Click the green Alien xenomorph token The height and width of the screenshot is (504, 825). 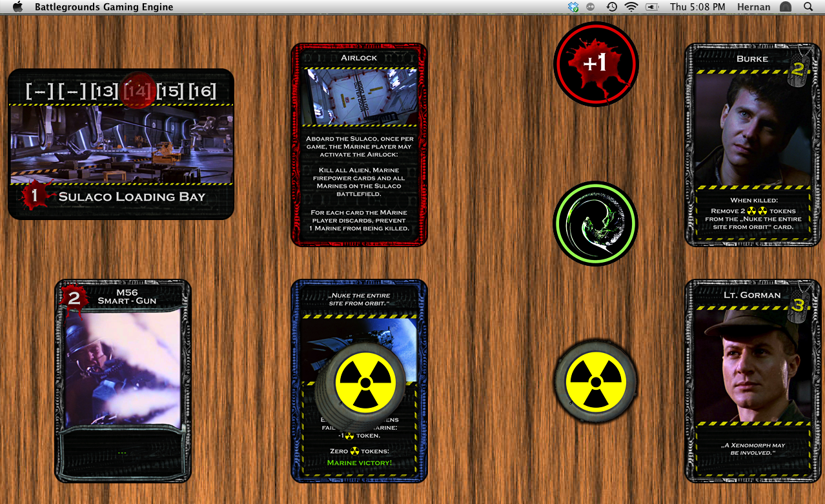point(596,224)
